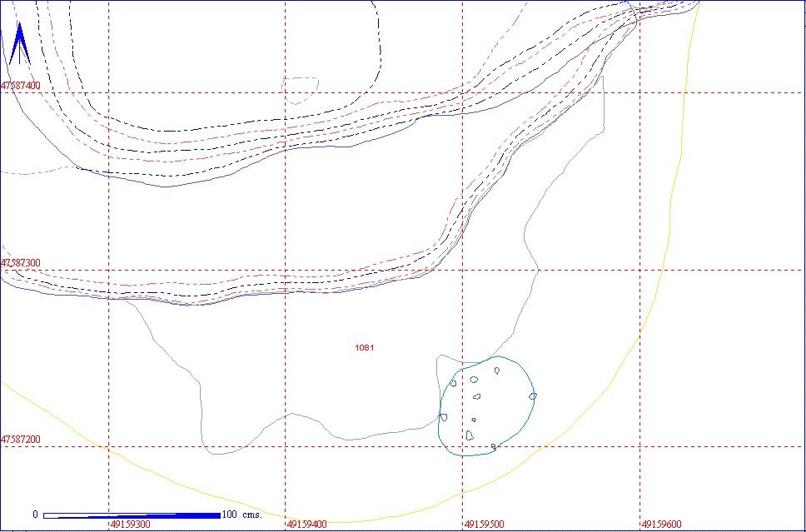This screenshot has width=806, height=532.
Task: Click the easting label 49159500
Action: [x=485, y=525]
